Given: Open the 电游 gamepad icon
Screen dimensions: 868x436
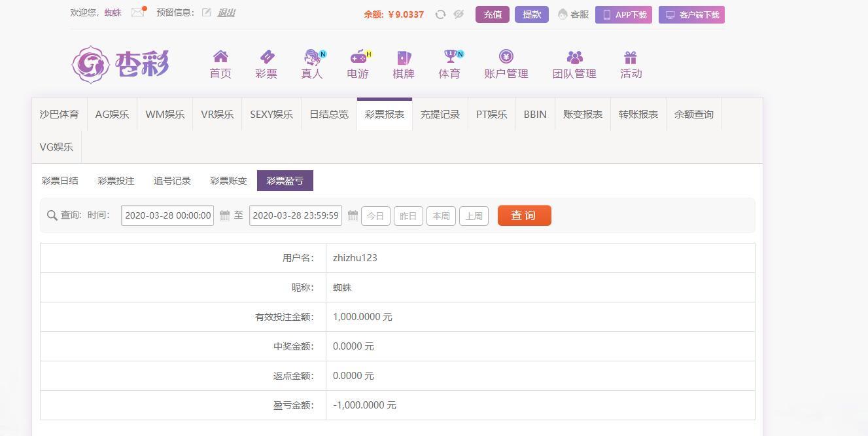Looking at the screenshot, I should [x=359, y=57].
